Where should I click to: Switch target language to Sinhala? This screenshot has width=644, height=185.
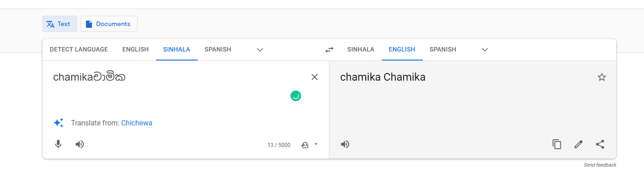point(361,50)
